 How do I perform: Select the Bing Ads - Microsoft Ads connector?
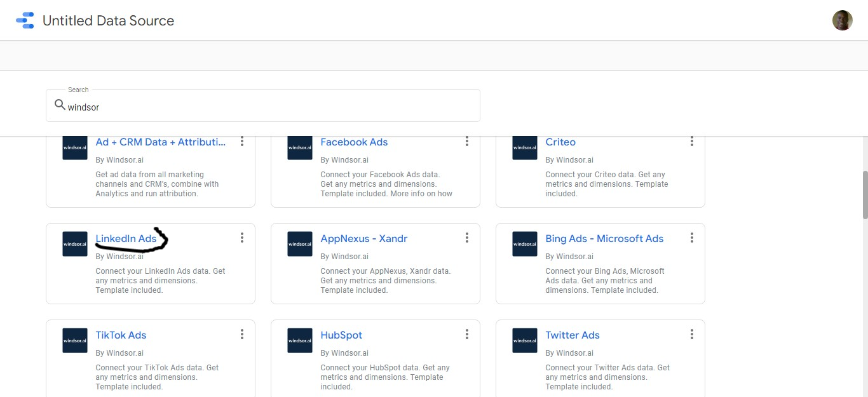click(x=604, y=239)
